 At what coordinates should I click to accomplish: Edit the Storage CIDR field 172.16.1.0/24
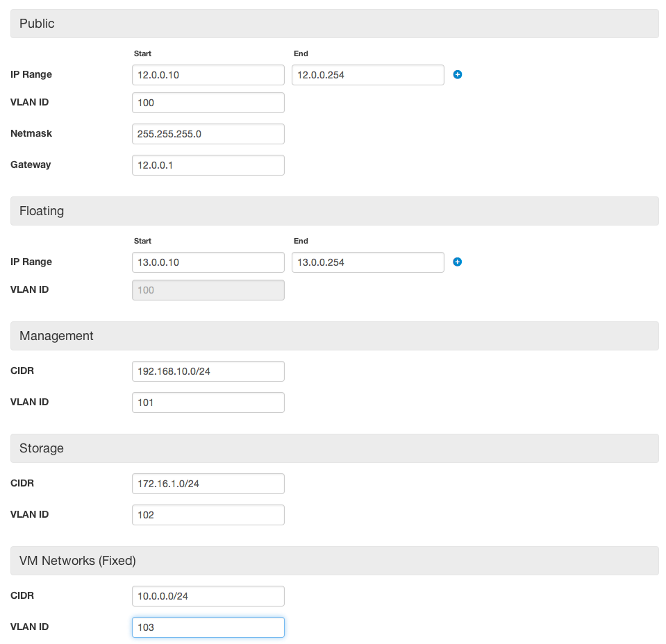coord(208,484)
